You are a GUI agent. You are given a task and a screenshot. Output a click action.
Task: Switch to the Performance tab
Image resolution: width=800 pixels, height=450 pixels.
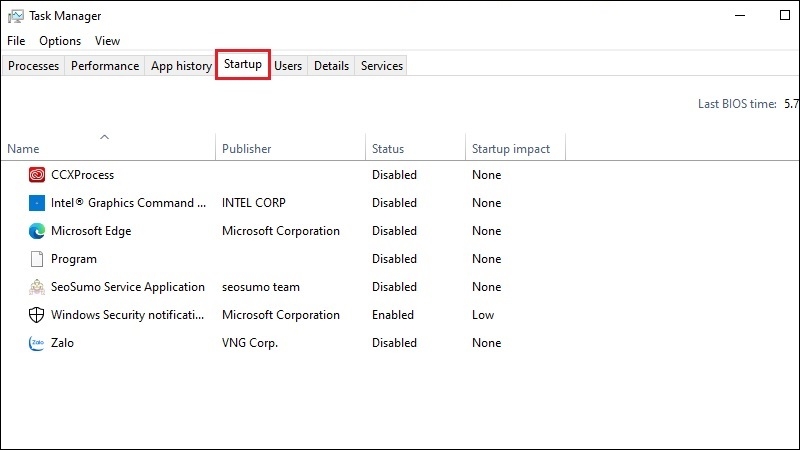pos(105,66)
